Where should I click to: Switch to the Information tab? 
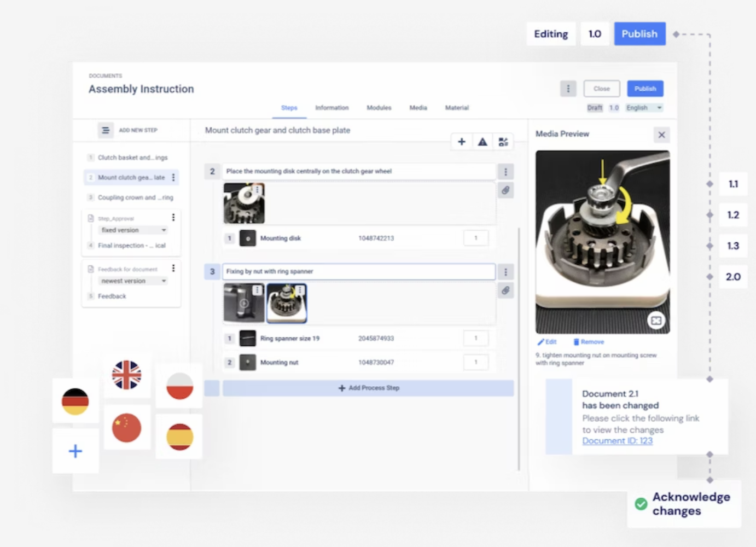coord(332,108)
